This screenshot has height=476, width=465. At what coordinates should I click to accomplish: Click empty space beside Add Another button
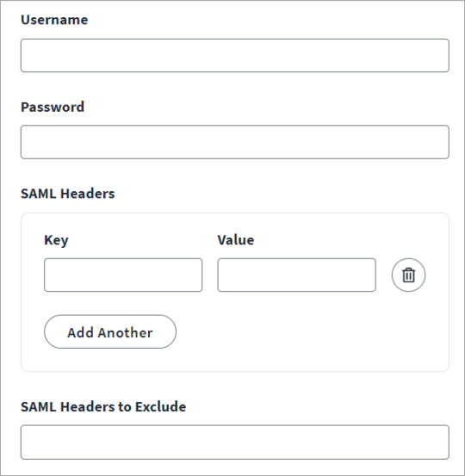point(304,331)
